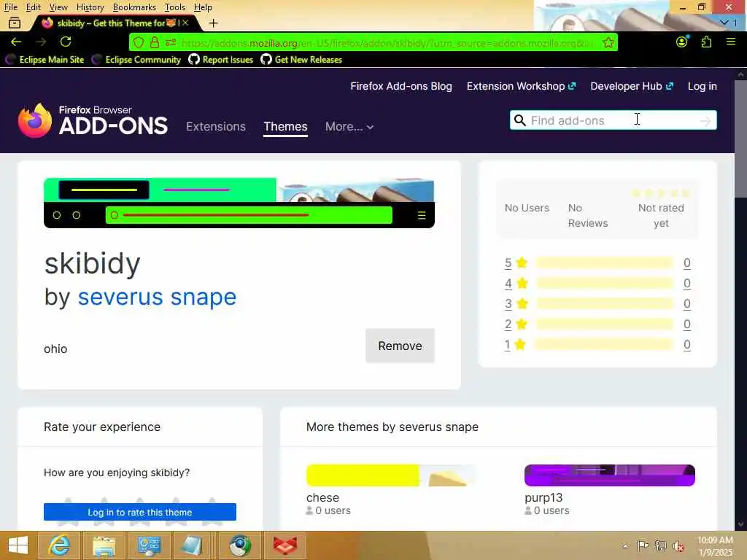View 5 star ratings row
Image resolution: width=747 pixels, height=560 pixels.
597,262
